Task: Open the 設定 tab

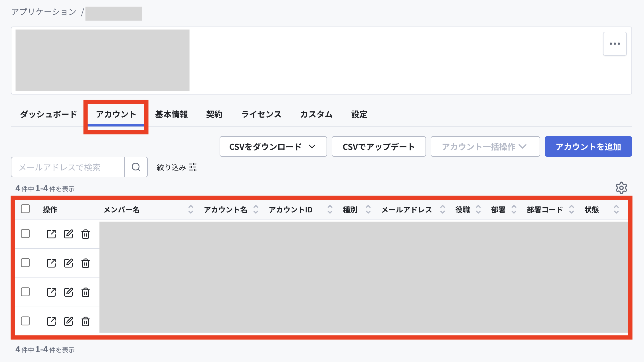Action: click(x=359, y=114)
